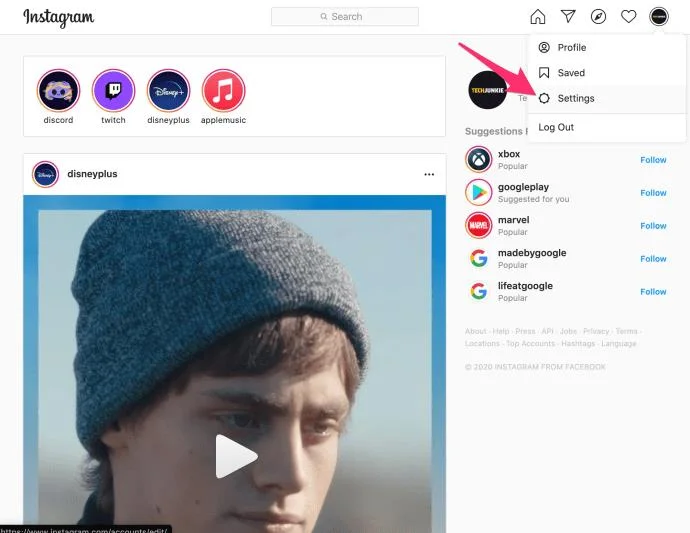Open the disneyplus post options ellipsis

coord(429,174)
